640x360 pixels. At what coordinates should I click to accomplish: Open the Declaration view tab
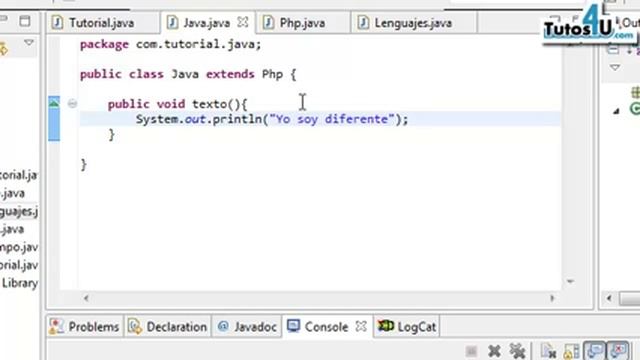pyautogui.click(x=168, y=327)
